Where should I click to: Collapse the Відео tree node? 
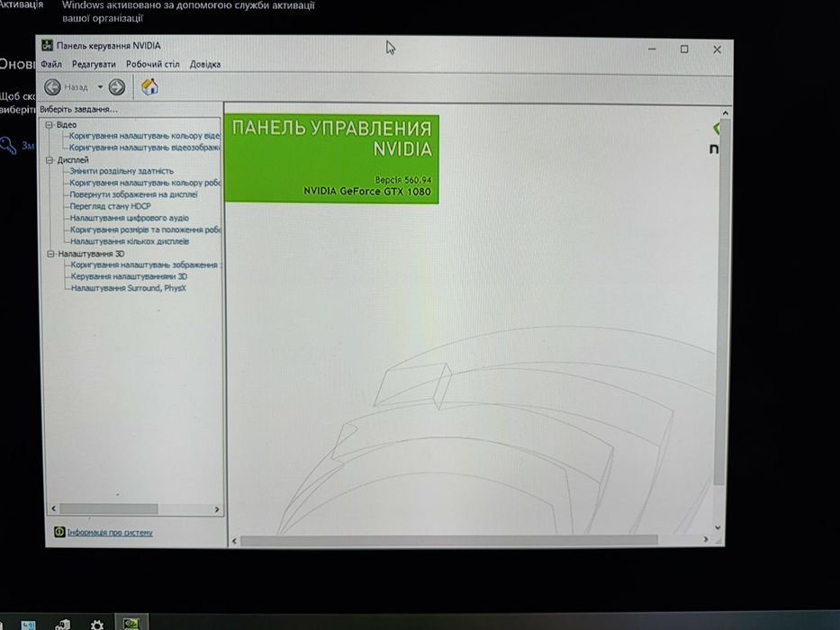[50, 125]
